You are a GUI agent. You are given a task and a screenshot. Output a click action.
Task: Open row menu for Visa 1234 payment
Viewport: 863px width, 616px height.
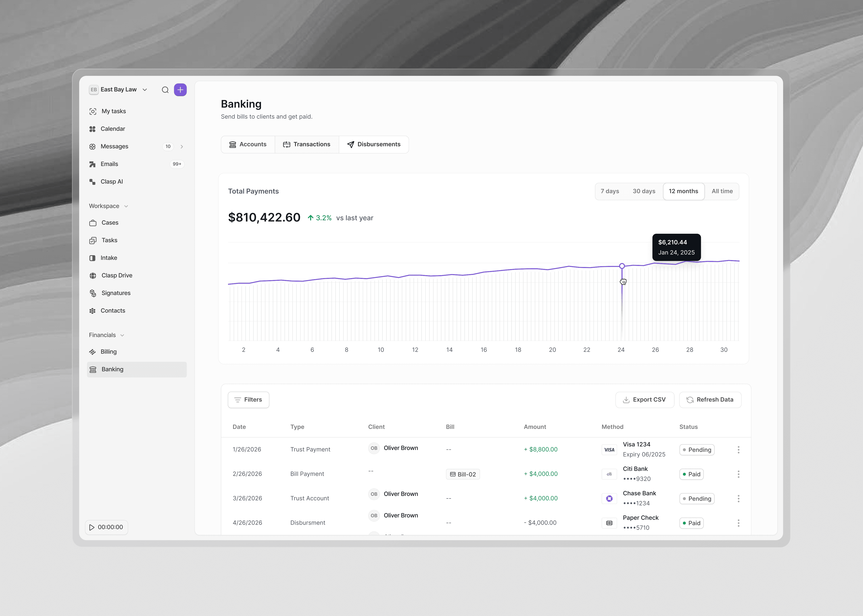click(738, 449)
